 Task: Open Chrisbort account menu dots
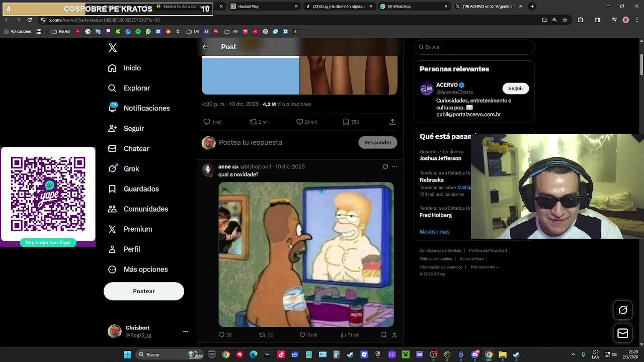pyautogui.click(x=186, y=331)
